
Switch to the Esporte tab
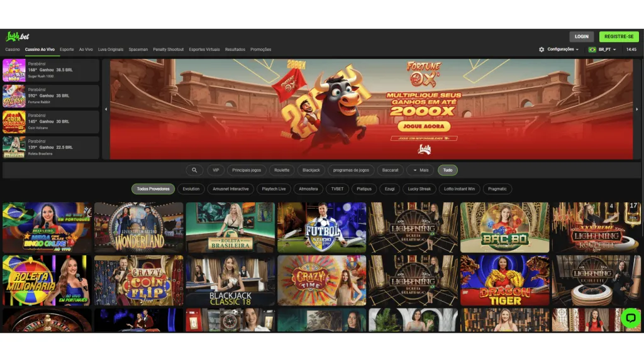67,50
